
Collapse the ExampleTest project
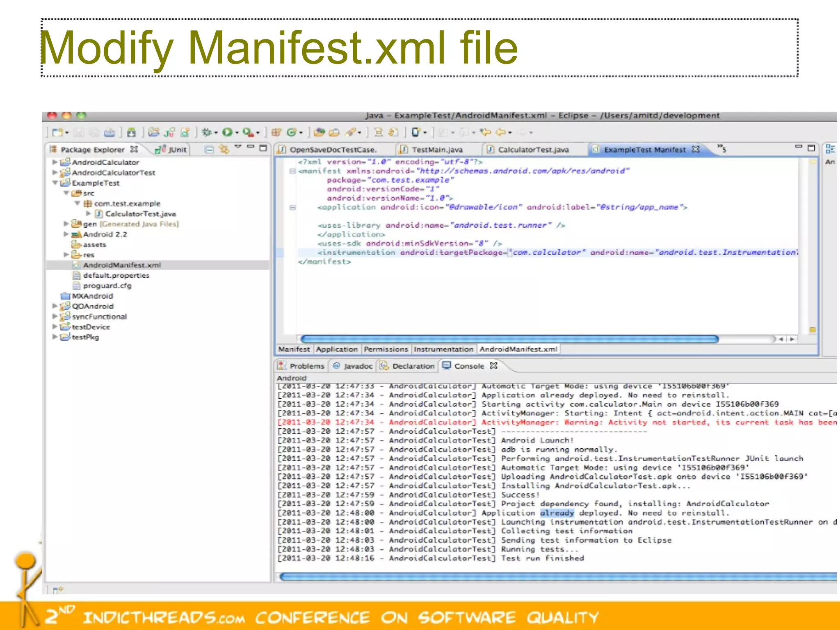pos(55,183)
